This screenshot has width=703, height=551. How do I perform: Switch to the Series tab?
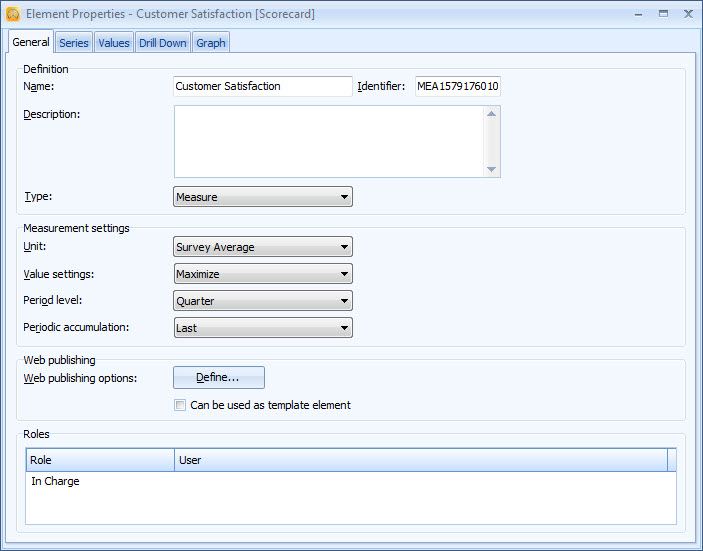[x=74, y=43]
